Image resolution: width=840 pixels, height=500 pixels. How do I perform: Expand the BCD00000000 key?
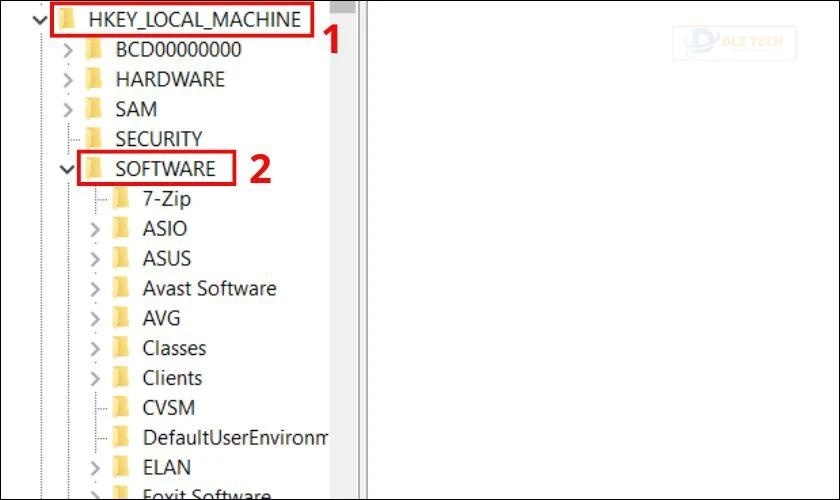tap(68, 50)
